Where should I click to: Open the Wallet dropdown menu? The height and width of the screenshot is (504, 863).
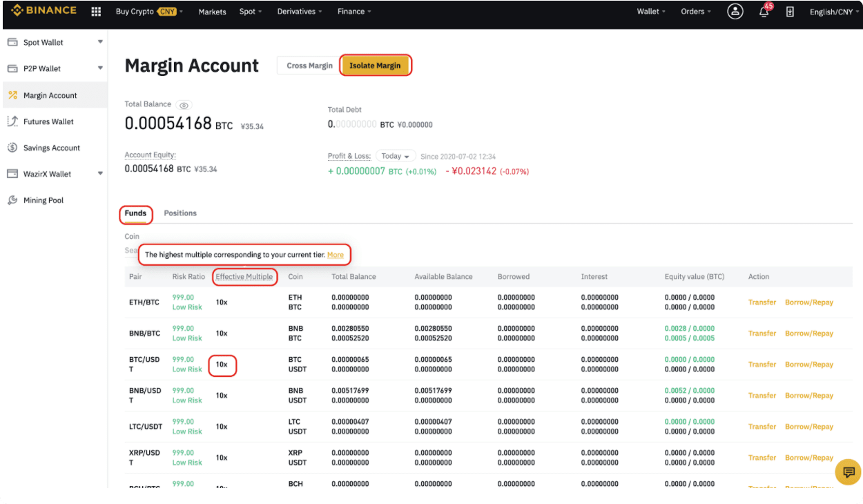tap(652, 12)
